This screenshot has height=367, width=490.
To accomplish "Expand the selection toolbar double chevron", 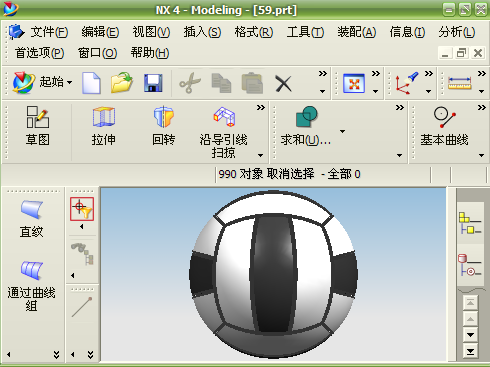I will 90,355.
